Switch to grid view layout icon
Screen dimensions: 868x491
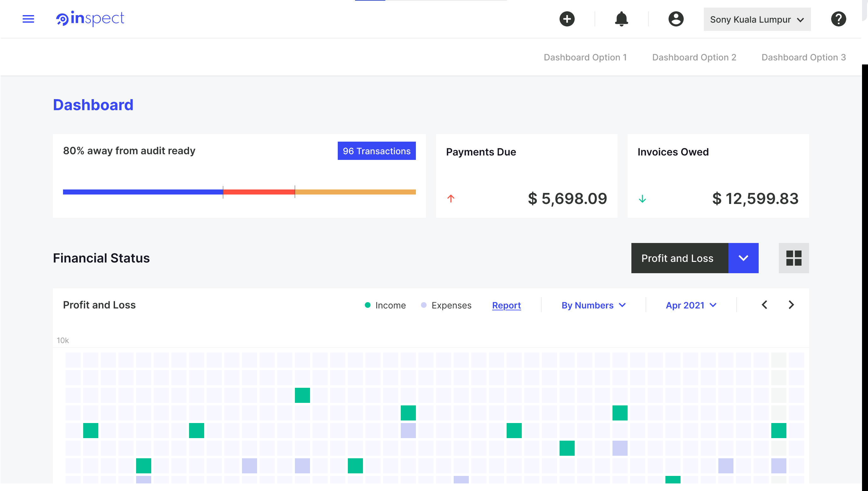tap(794, 258)
